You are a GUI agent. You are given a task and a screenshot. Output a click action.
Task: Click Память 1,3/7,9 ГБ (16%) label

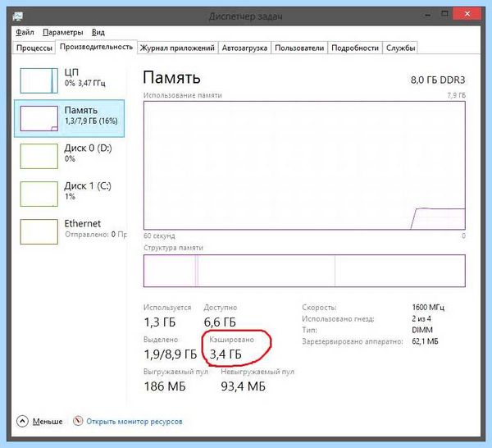(91, 115)
